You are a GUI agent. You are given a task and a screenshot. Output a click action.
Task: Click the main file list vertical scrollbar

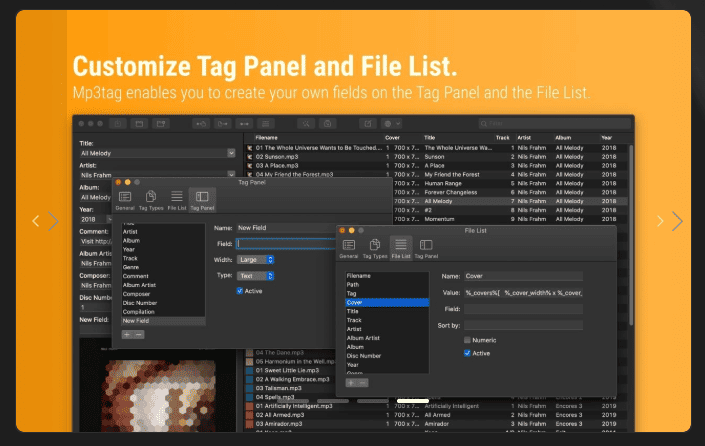[631, 234]
